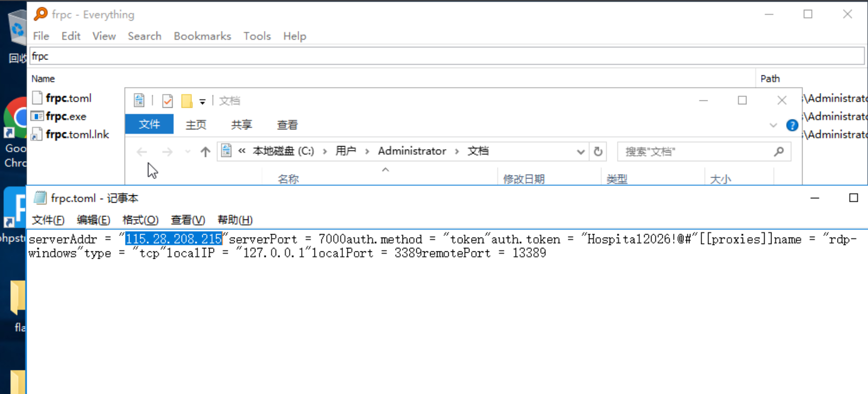Click the Hospital2026!@# token text in Notepad

[639, 239]
